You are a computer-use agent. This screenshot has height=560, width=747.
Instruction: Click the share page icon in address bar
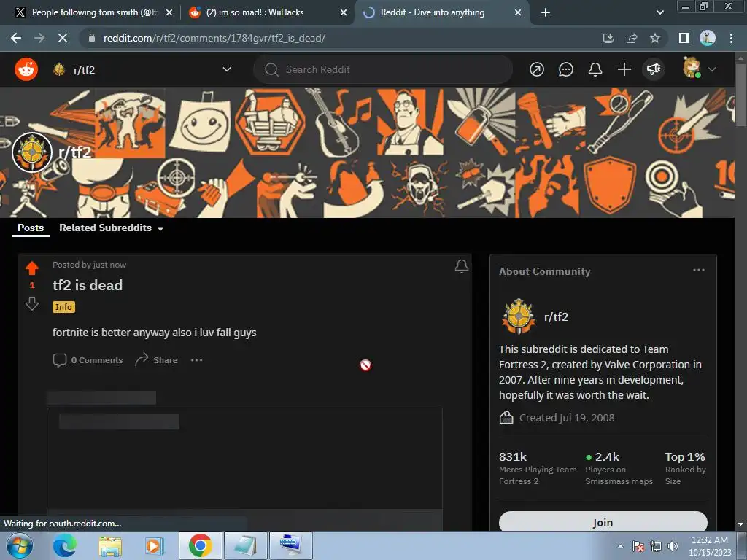click(632, 38)
